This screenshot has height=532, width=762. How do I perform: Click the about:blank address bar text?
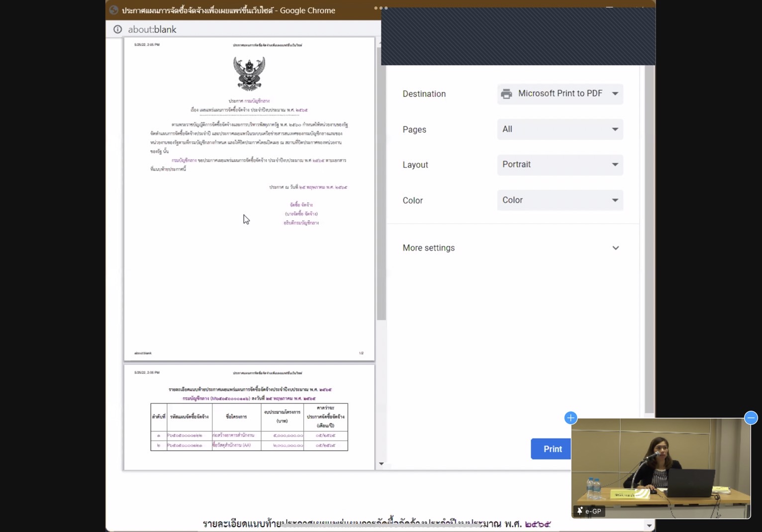pos(152,29)
